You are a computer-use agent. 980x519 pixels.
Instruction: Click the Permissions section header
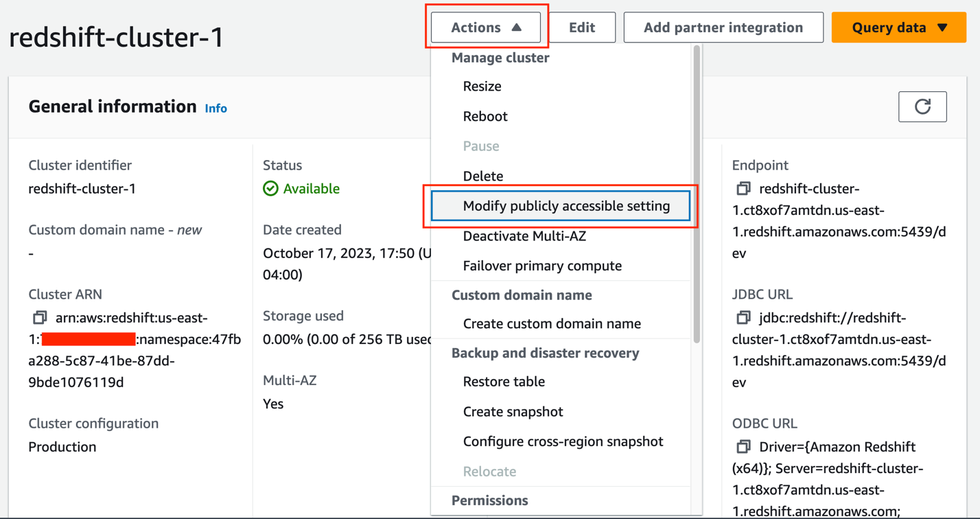490,500
